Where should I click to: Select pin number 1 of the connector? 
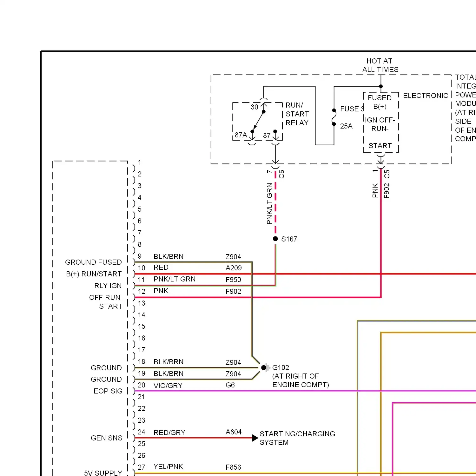tap(139, 162)
